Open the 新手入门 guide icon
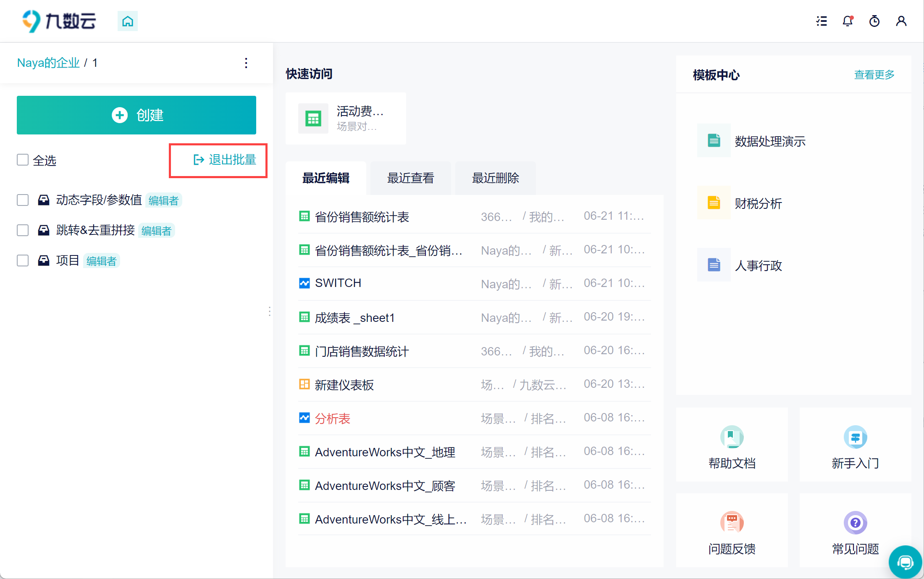The image size is (924, 579). pos(855,437)
